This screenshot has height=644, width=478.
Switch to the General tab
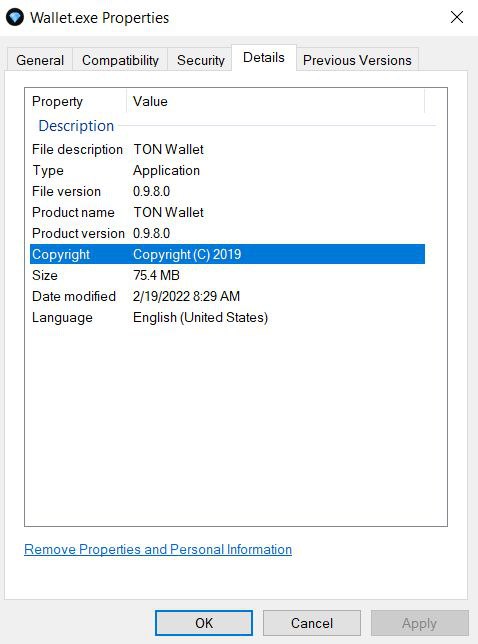(40, 60)
